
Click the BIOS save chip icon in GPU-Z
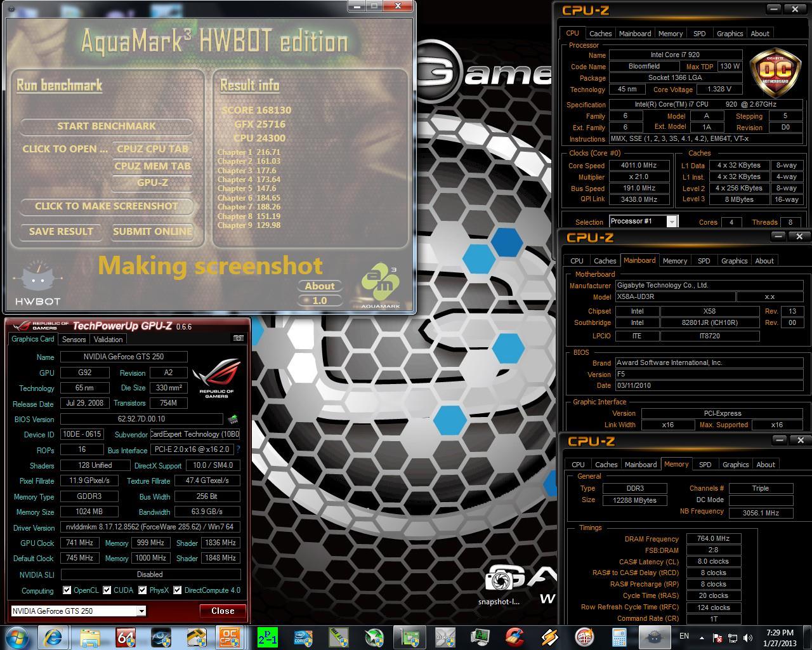(x=233, y=419)
